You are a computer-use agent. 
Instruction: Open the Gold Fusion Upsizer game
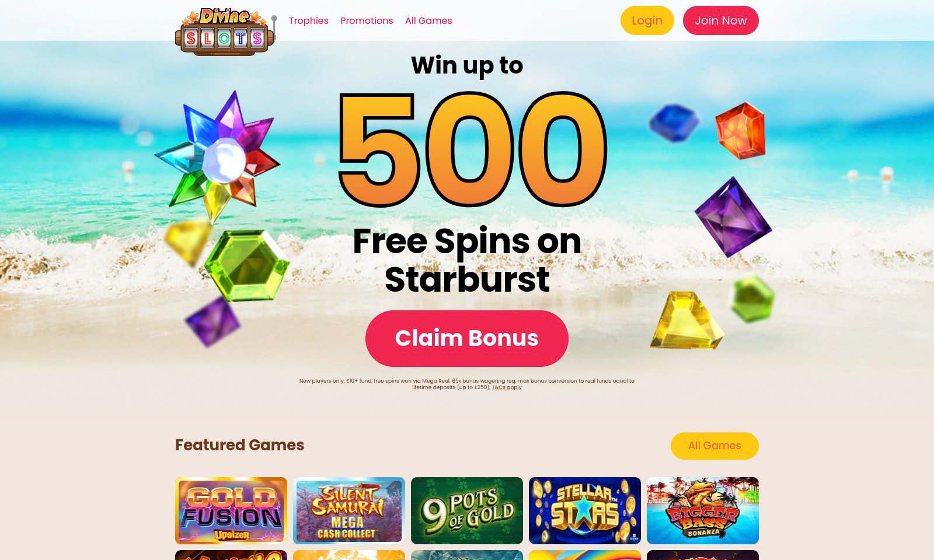click(x=231, y=510)
